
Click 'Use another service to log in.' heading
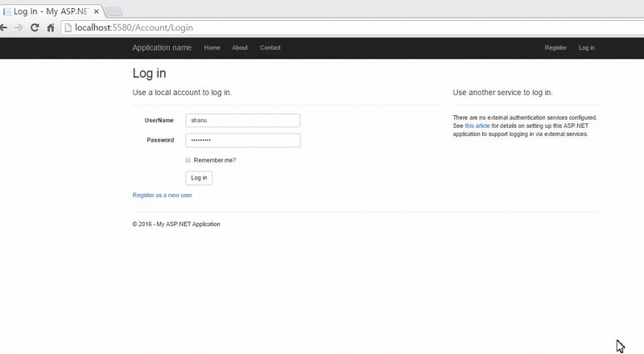click(x=502, y=93)
